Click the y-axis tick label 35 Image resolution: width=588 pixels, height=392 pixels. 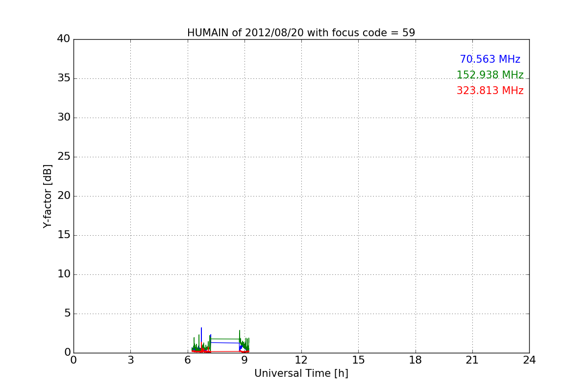[x=64, y=78]
